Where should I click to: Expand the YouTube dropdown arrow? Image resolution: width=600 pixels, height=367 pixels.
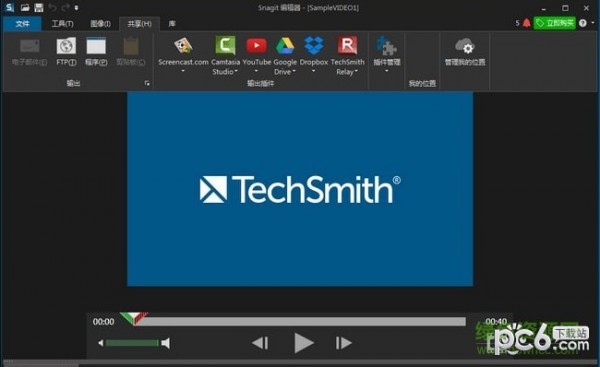(256, 71)
